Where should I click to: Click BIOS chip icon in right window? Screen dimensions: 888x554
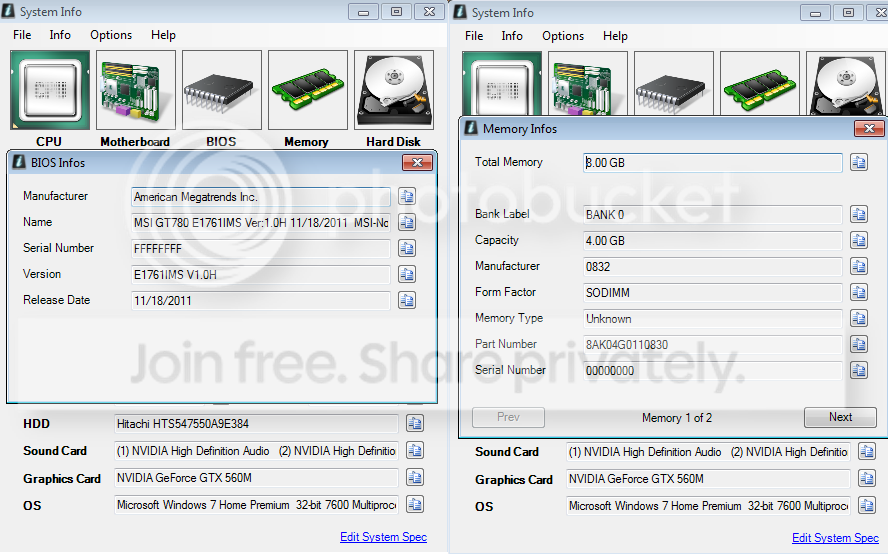[674, 84]
